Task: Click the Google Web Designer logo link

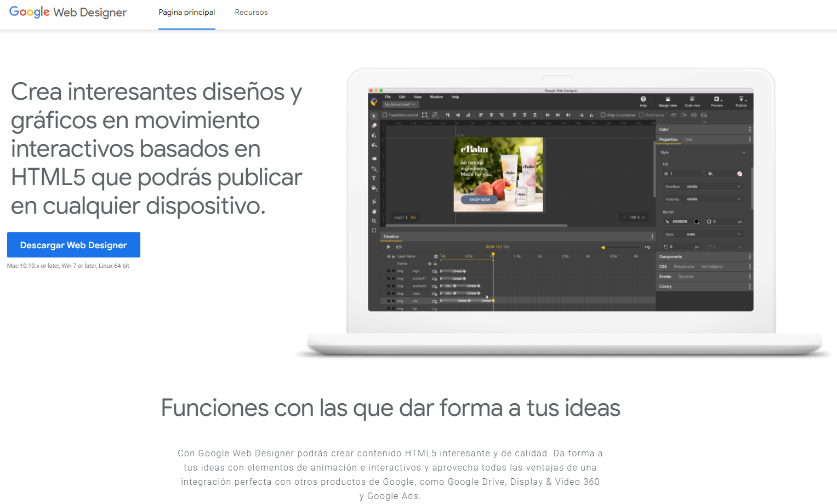Action: pyautogui.click(x=68, y=12)
